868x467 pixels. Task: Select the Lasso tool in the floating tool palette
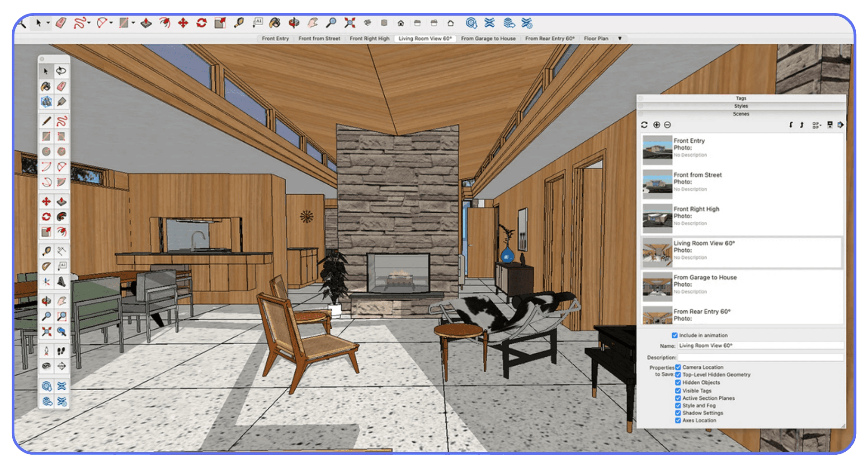[61, 71]
